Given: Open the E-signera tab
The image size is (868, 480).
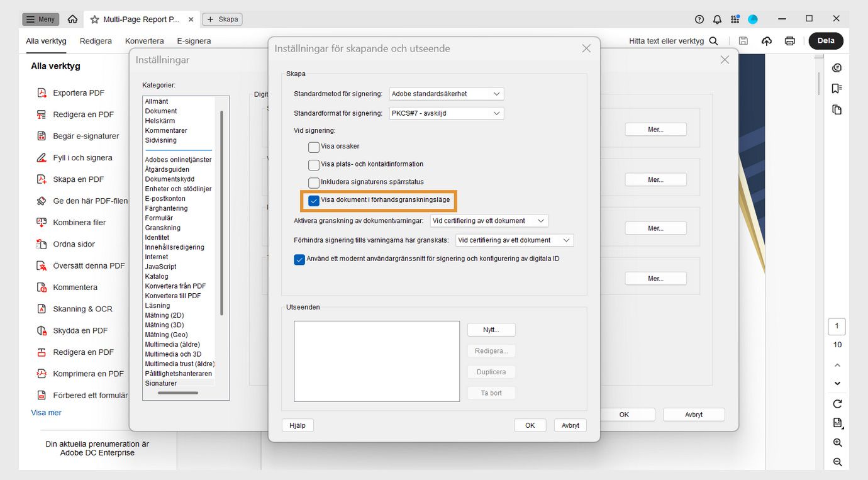Looking at the screenshot, I should (x=194, y=41).
